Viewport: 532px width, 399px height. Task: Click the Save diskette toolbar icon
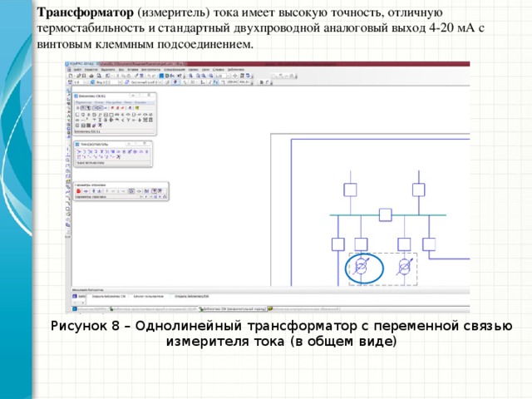(84, 76)
